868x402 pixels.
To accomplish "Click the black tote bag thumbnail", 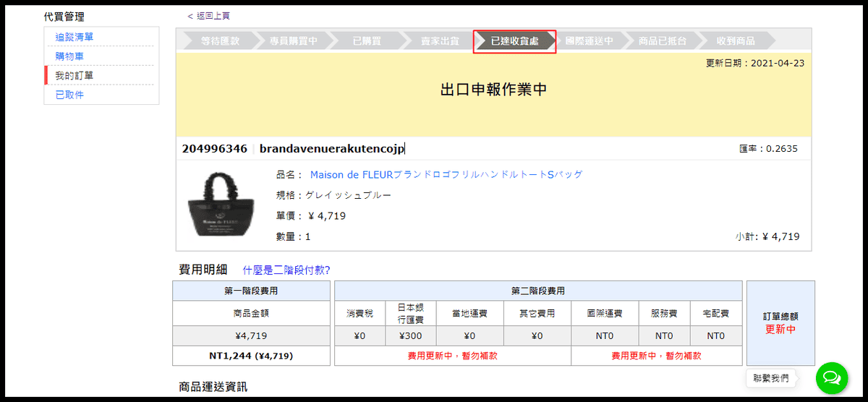I will coord(219,204).
